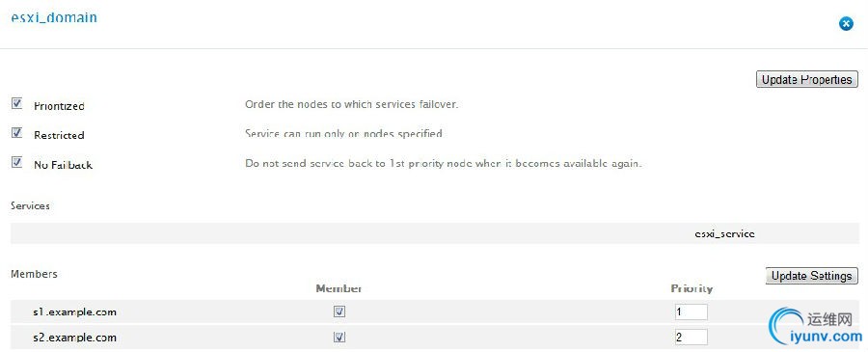This screenshot has height=352, width=868.
Task: Click the Prioritized option label
Action: coord(59,106)
